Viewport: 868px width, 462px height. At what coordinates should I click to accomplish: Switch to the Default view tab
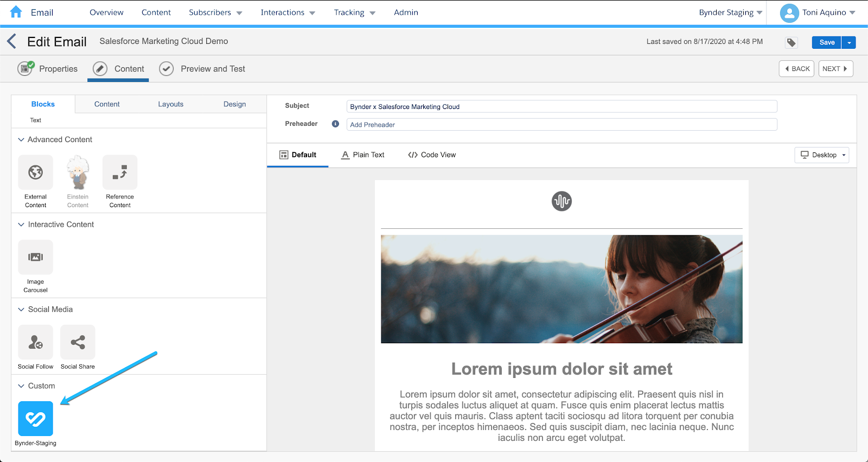coord(298,155)
